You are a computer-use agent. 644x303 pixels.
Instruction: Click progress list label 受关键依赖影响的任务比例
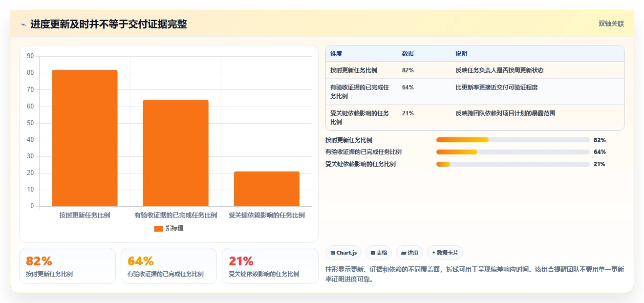(x=361, y=164)
